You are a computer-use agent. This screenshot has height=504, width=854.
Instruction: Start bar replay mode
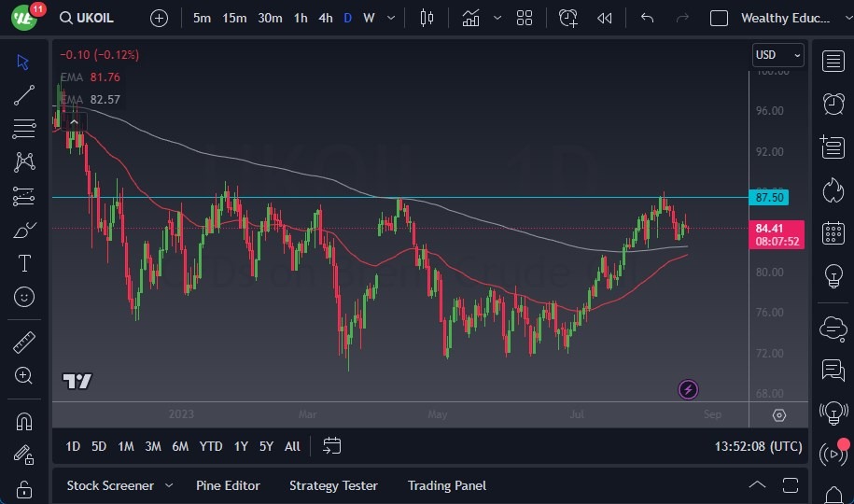[605, 18]
